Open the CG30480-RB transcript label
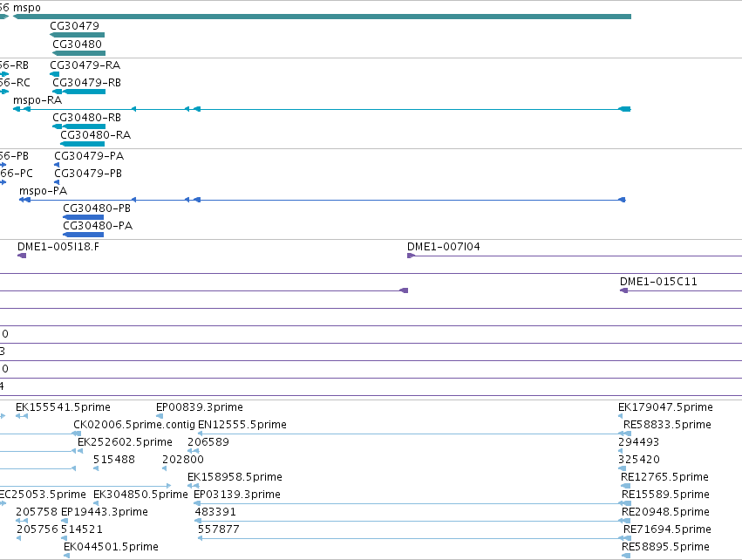Viewport: 742px width, 560px height. [86, 118]
